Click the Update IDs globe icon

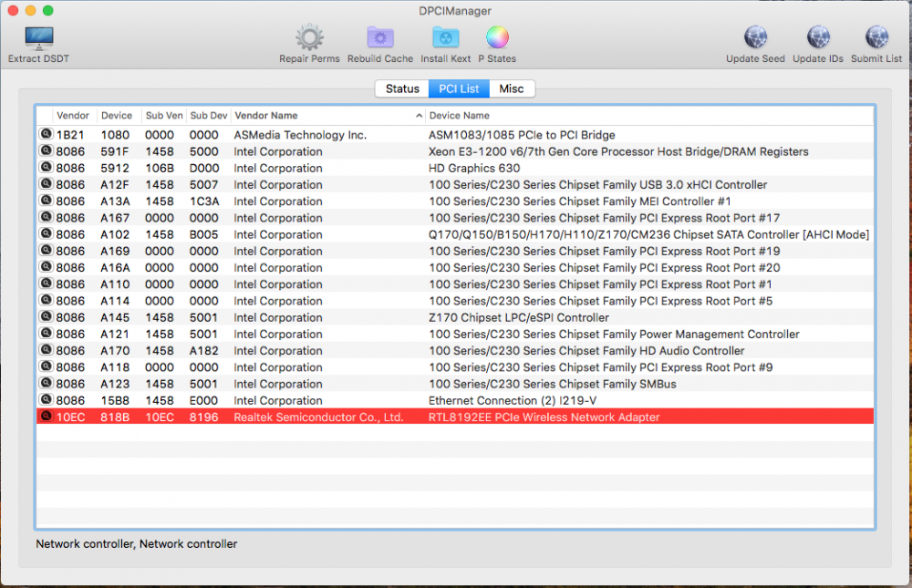point(818,37)
